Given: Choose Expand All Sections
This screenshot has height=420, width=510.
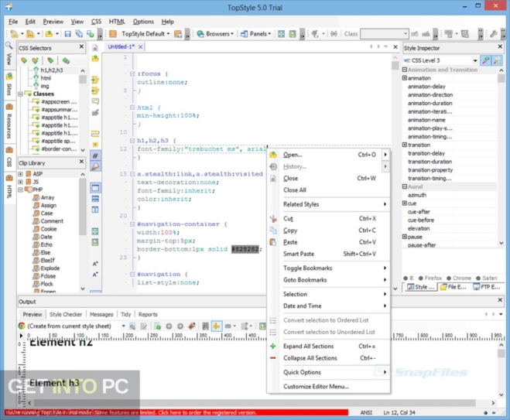Looking at the screenshot, I should pos(328,347).
